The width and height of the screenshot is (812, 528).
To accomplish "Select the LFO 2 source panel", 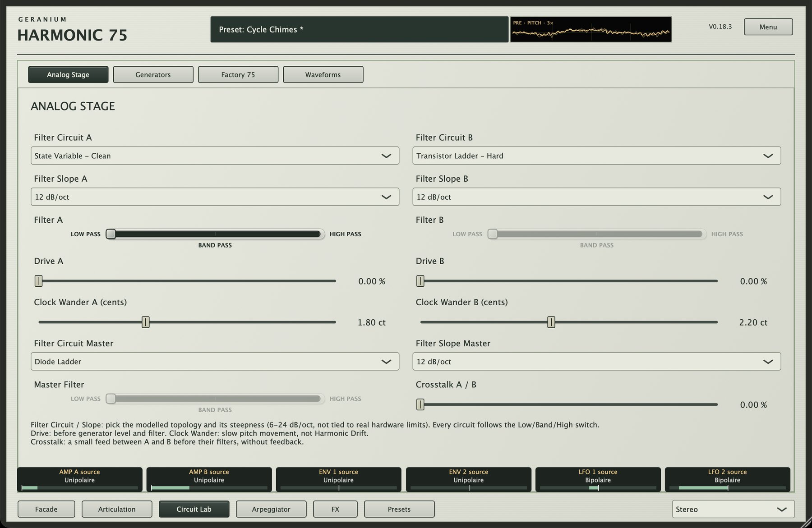I will pos(728,479).
